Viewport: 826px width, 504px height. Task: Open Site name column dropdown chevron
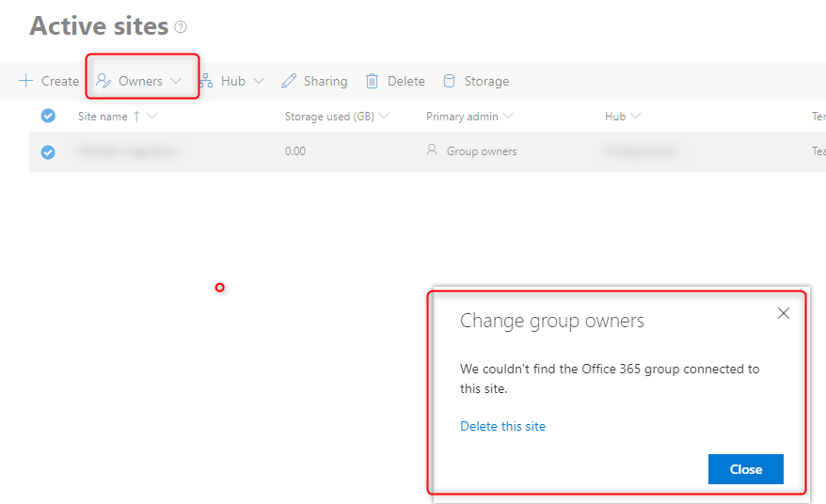click(x=152, y=116)
